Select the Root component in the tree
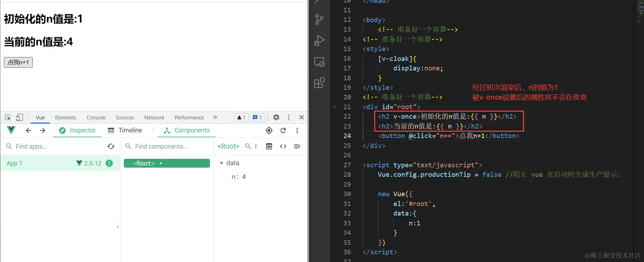Screen dimensions: 644x262 pyautogui.click(x=167, y=163)
